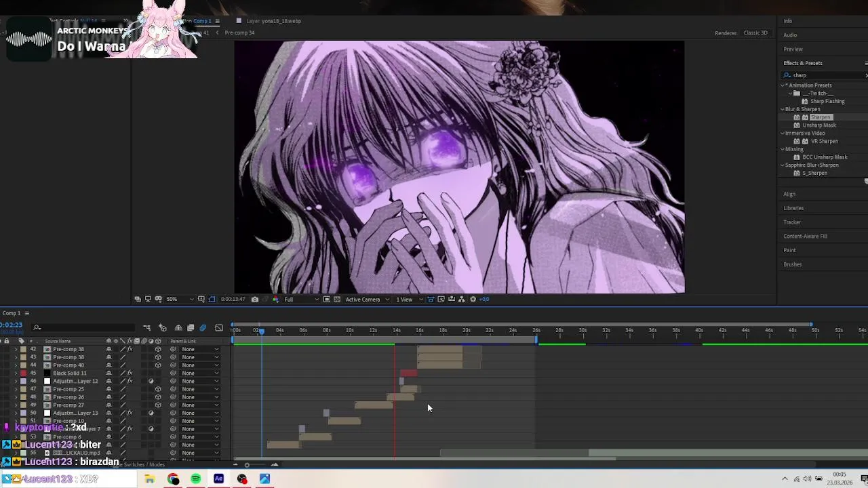
Task: Click the Primary Viewer monitor icon
Action: tap(148, 299)
